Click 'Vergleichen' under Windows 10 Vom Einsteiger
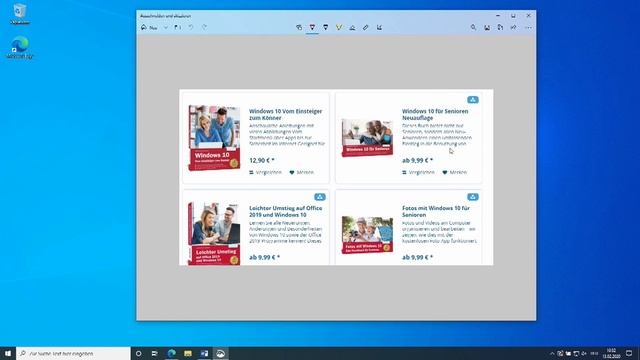This screenshot has height=360, width=640. 265,172
